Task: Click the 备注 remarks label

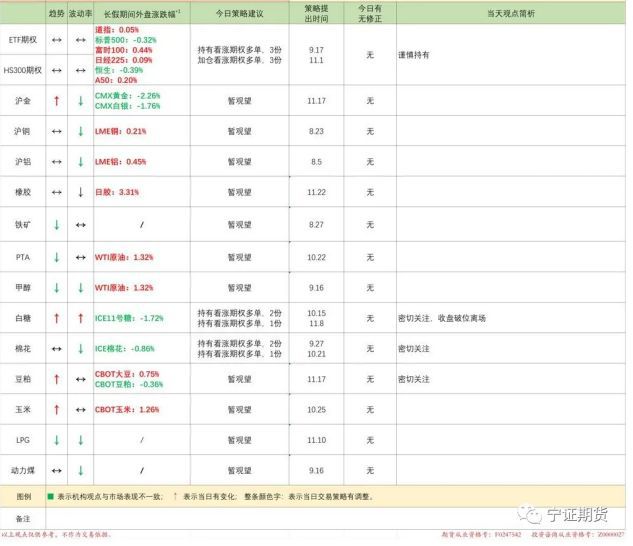Action: click(23, 519)
